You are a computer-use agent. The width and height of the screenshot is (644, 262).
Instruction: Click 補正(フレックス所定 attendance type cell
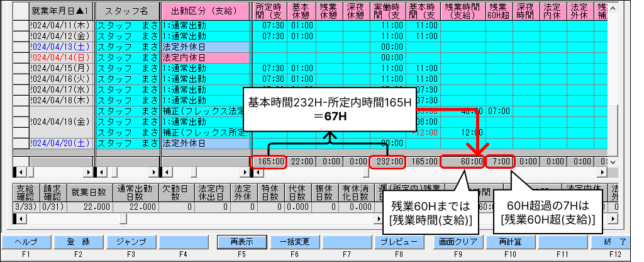pos(206,132)
